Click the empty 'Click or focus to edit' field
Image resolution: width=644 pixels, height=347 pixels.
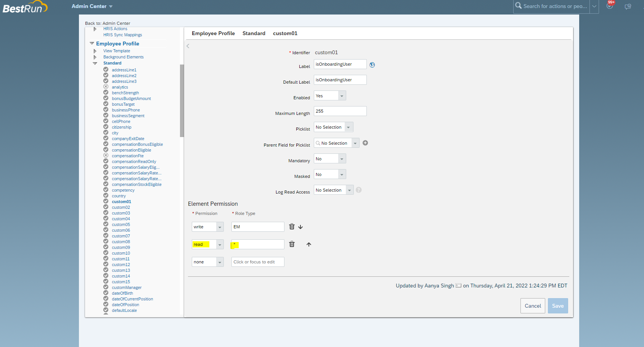(258, 262)
